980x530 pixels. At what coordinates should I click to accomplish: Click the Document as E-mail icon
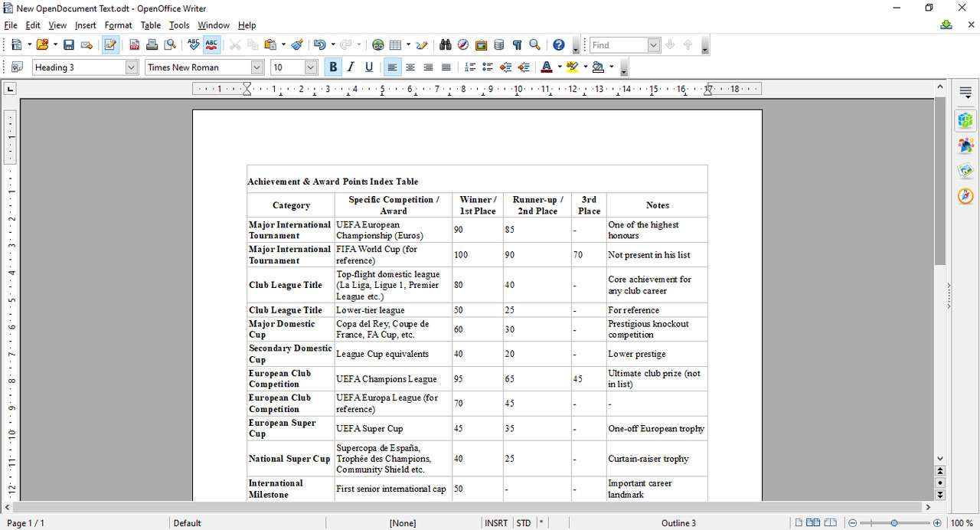[x=87, y=45]
